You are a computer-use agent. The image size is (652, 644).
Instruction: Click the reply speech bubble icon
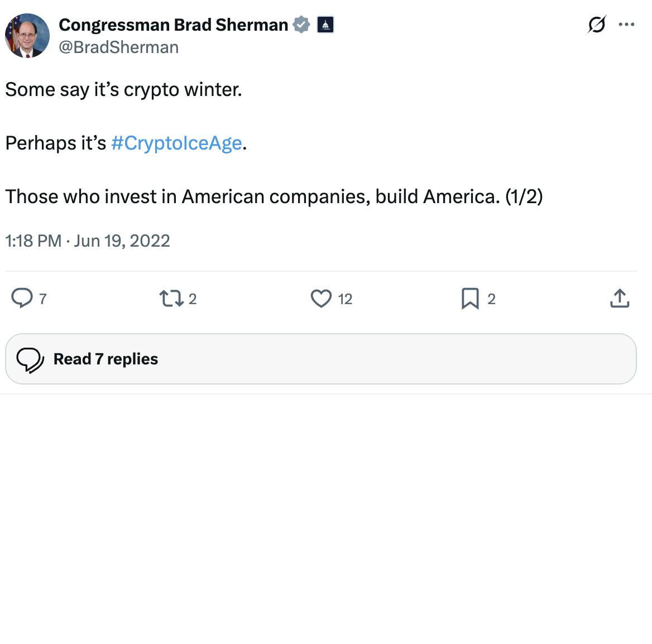[x=22, y=299]
